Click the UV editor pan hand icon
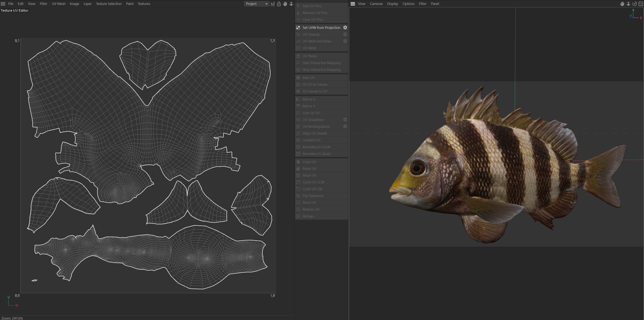Viewport: 644px width, 320px height. point(285,4)
